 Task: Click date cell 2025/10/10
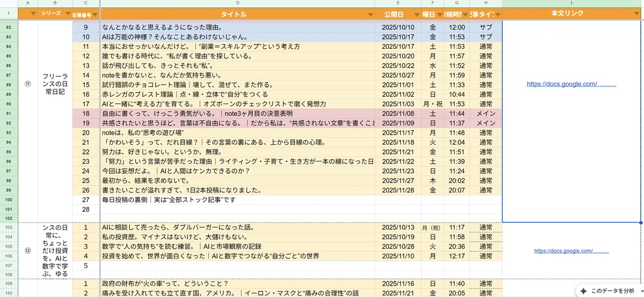pos(398,27)
